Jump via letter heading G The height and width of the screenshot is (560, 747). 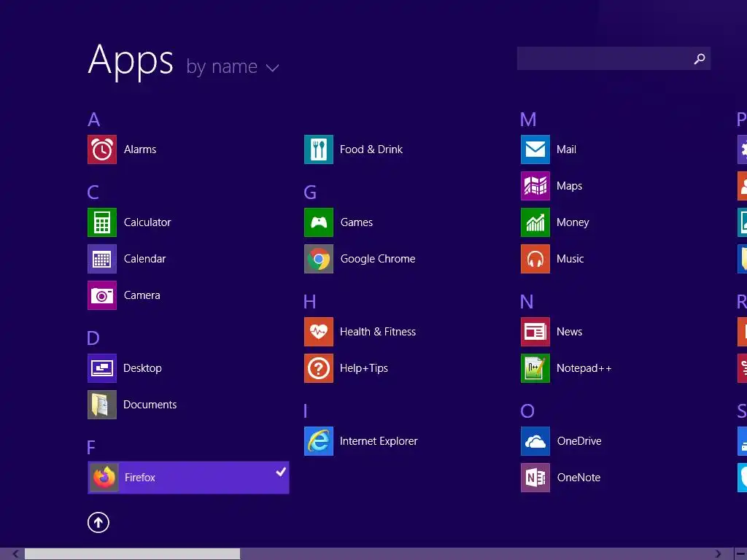(310, 192)
